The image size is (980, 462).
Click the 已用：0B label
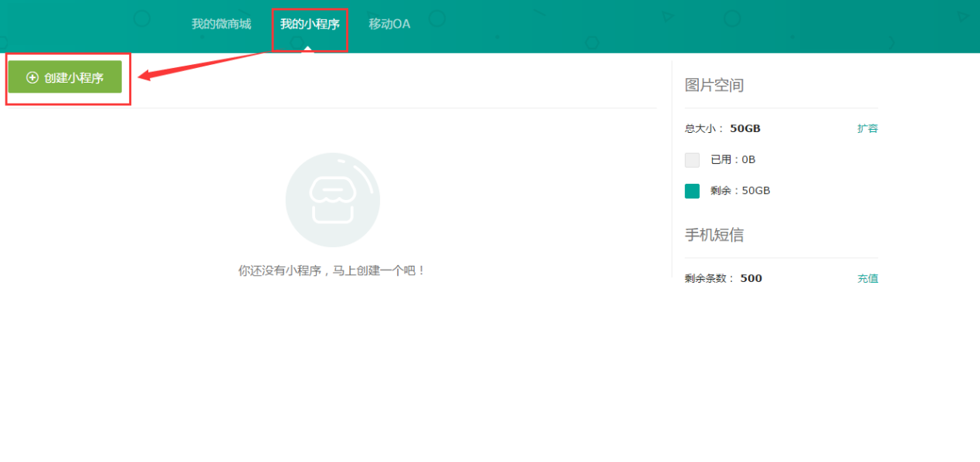(733, 160)
